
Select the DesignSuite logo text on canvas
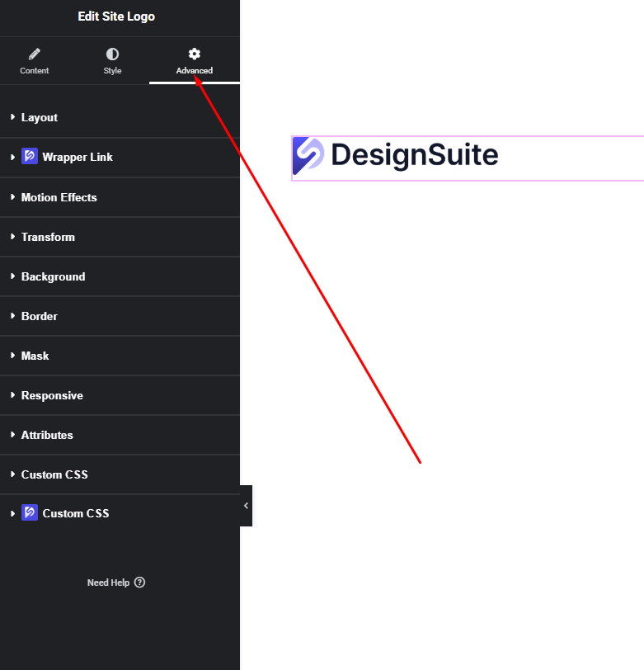(415, 156)
